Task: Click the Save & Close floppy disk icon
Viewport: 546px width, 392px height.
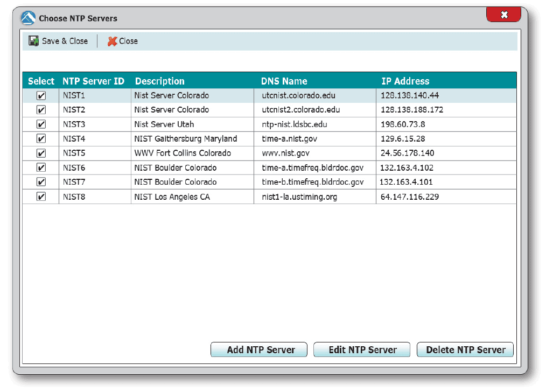Action: (33, 41)
